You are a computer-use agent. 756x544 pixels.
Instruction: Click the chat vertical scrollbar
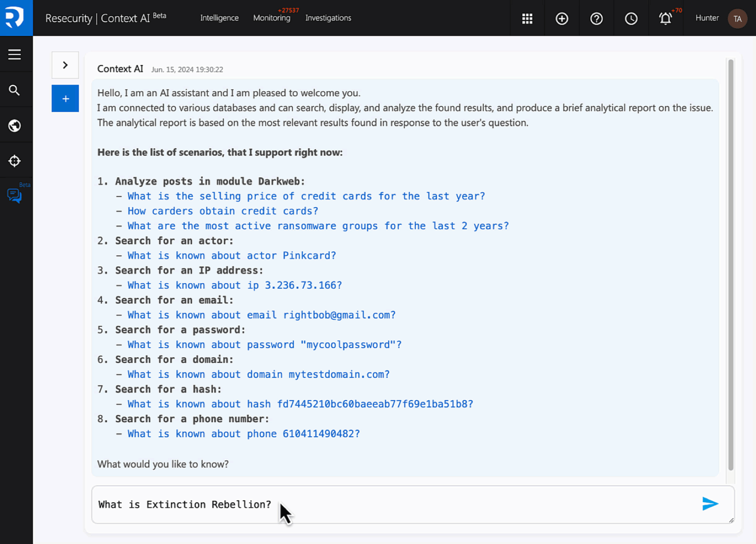click(x=731, y=265)
